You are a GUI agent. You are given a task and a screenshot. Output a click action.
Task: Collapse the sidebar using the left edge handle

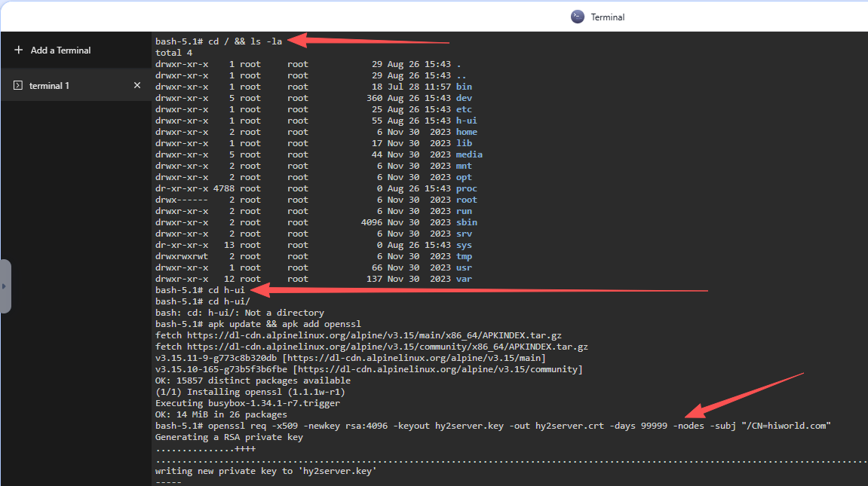point(5,286)
